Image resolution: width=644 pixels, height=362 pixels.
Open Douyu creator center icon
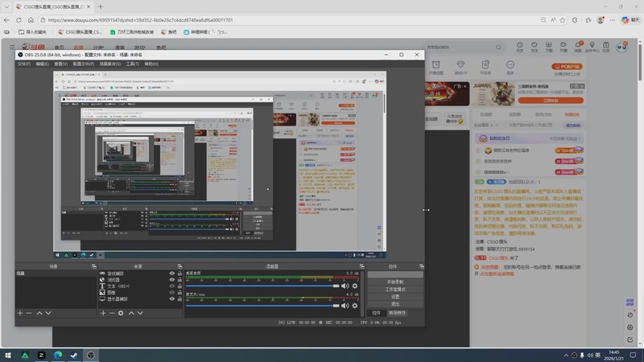(x=592, y=47)
